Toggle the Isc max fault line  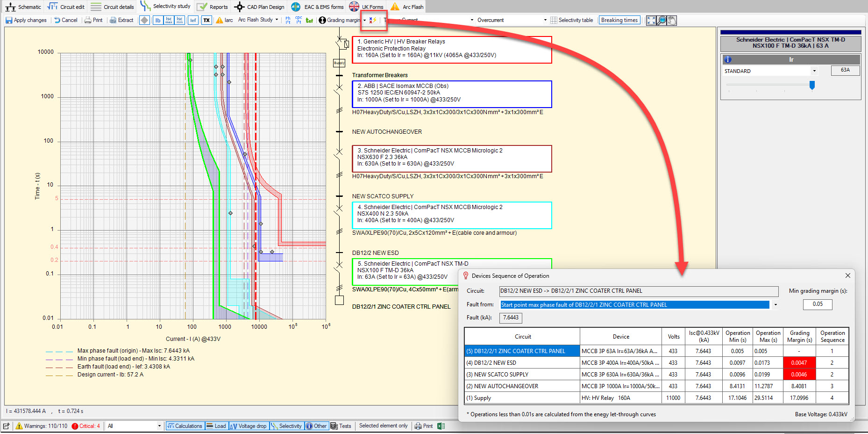click(169, 20)
